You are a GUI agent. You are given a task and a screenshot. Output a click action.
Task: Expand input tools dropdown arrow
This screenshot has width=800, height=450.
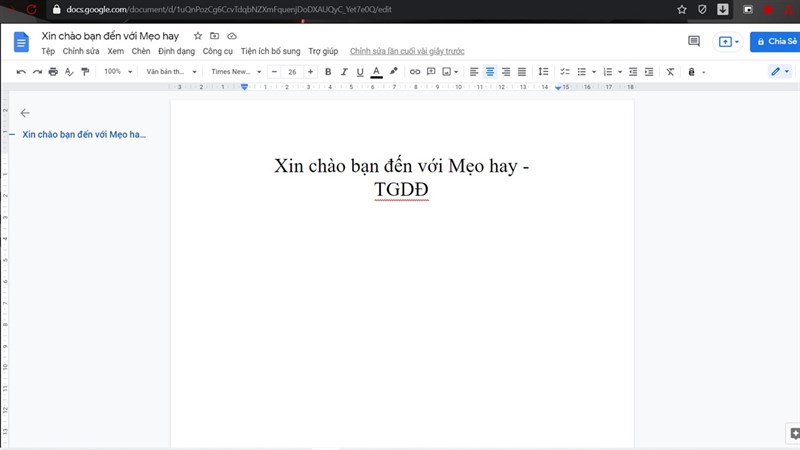[704, 72]
